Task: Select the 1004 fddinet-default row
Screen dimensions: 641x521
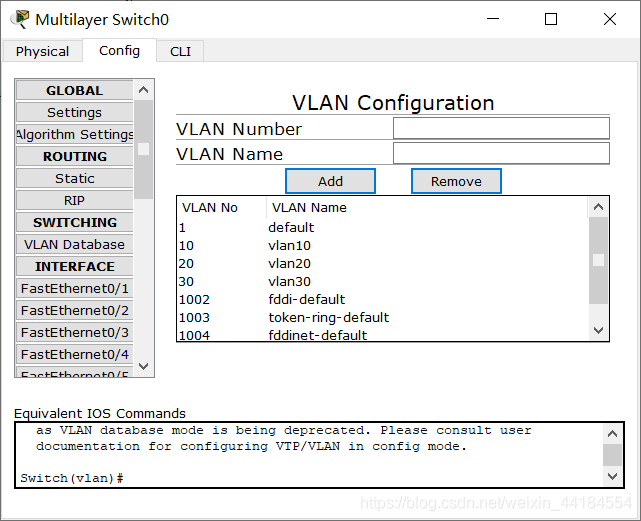Action: (x=383, y=335)
